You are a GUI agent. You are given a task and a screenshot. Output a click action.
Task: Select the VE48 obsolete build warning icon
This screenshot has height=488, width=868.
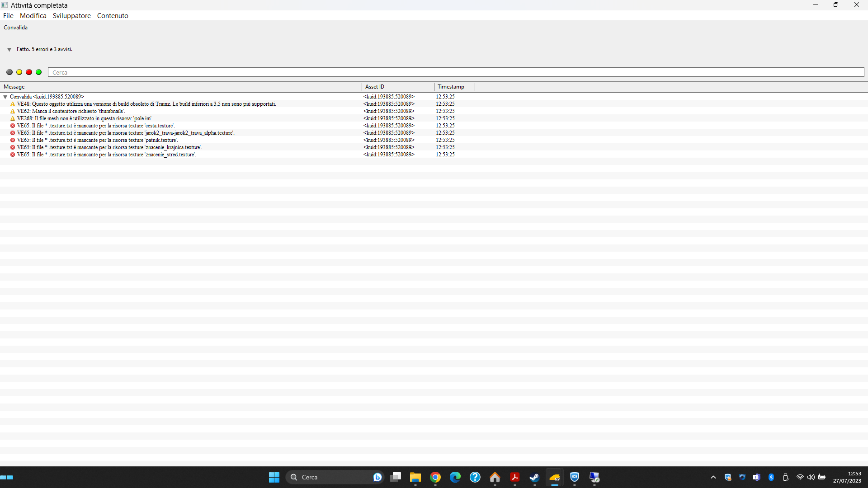click(13, 104)
